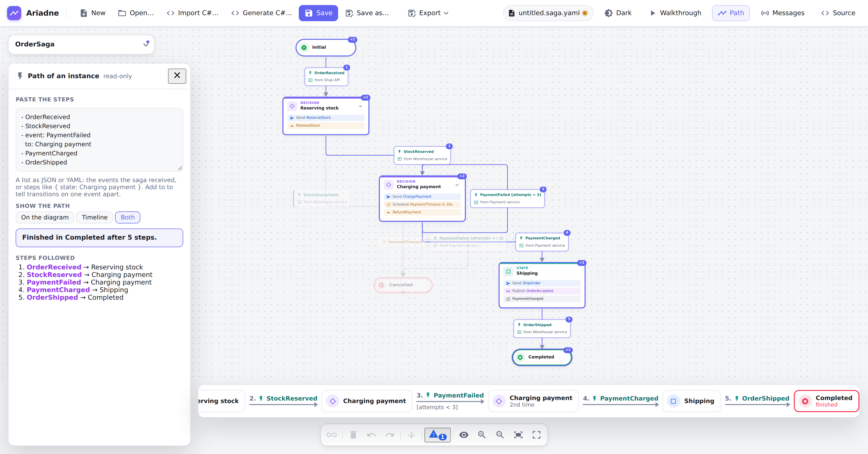This screenshot has height=454, width=868.
Task: Click Open… in the top bar
Action: [136, 13]
